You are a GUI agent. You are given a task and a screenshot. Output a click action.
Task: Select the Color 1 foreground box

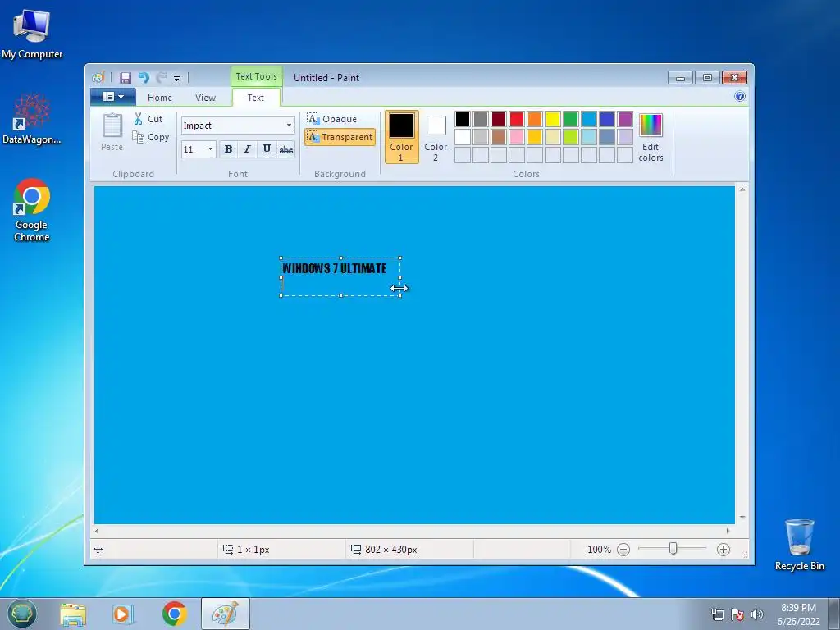pos(401,137)
